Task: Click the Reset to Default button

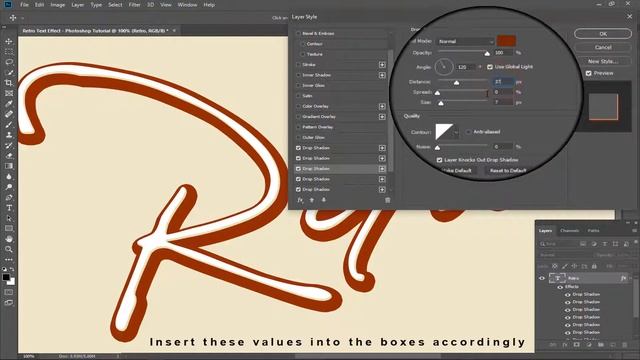Action: pos(508,171)
